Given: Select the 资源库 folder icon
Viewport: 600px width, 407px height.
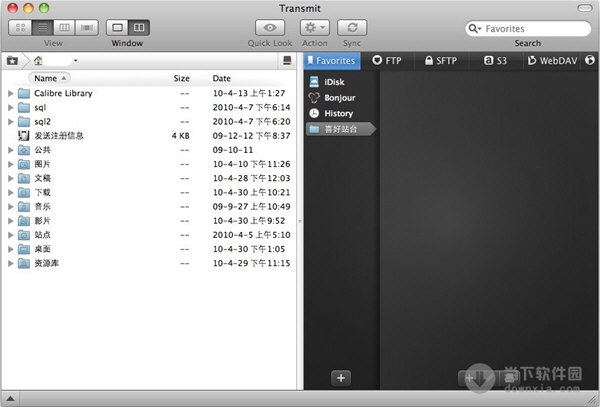Looking at the screenshot, I should point(24,263).
